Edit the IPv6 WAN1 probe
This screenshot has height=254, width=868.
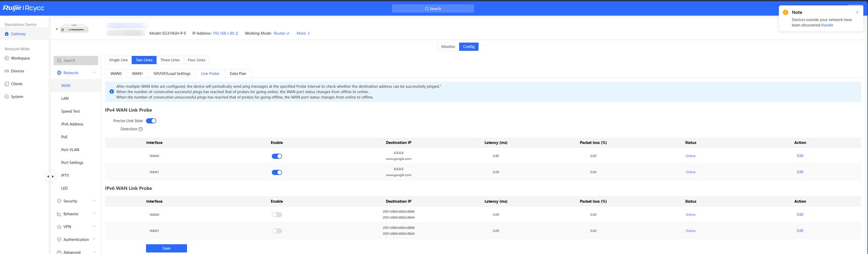800,231
